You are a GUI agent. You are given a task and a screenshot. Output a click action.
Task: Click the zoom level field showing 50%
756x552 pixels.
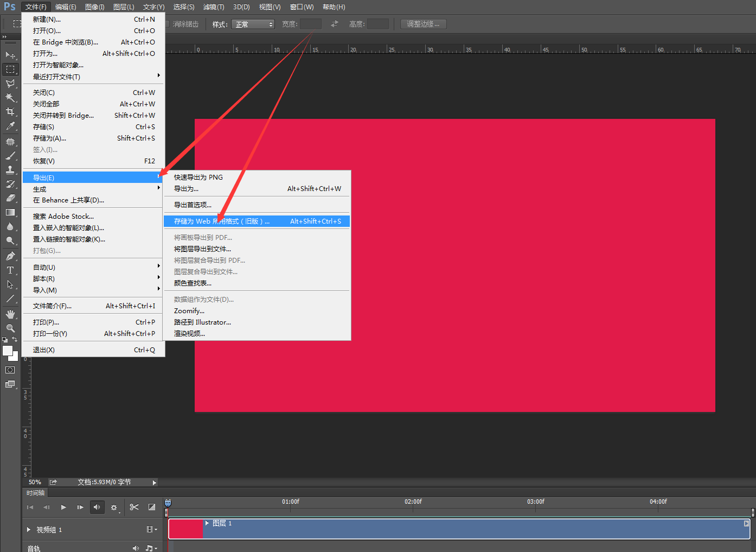point(35,482)
